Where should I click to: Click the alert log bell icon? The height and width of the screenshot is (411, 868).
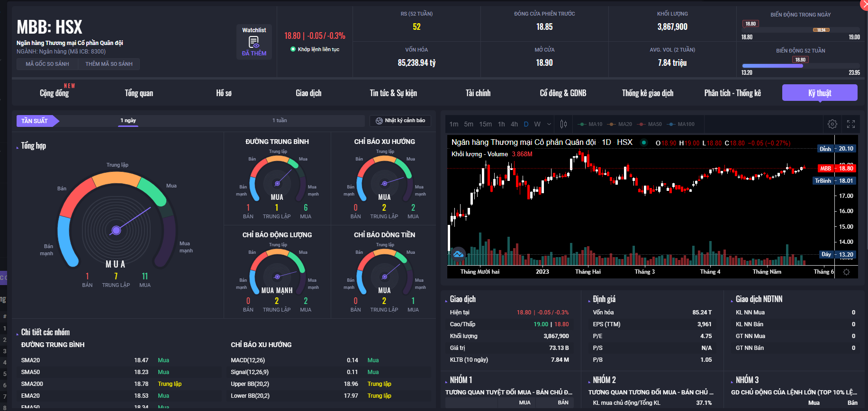(x=379, y=121)
